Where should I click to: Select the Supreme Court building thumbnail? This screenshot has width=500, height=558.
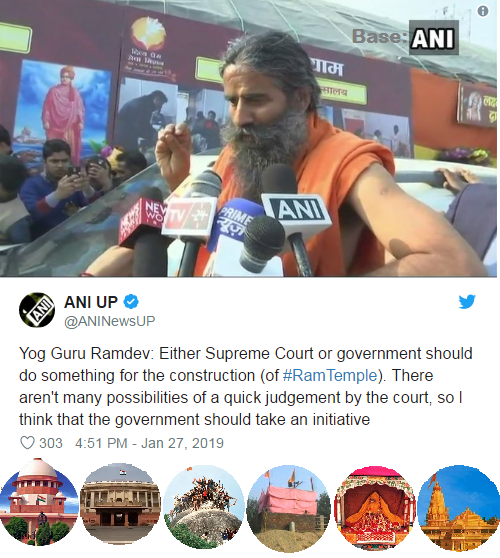pyautogui.click(x=39, y=502)
